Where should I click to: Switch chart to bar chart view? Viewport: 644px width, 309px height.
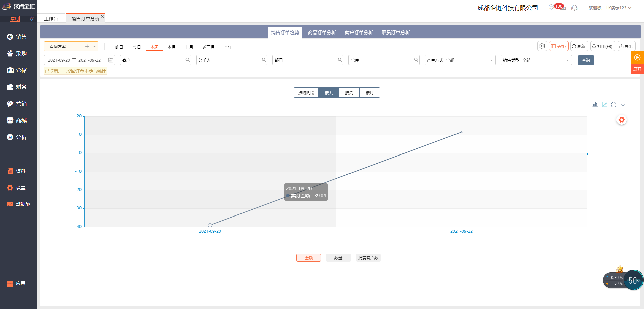(x=595, y=105)
